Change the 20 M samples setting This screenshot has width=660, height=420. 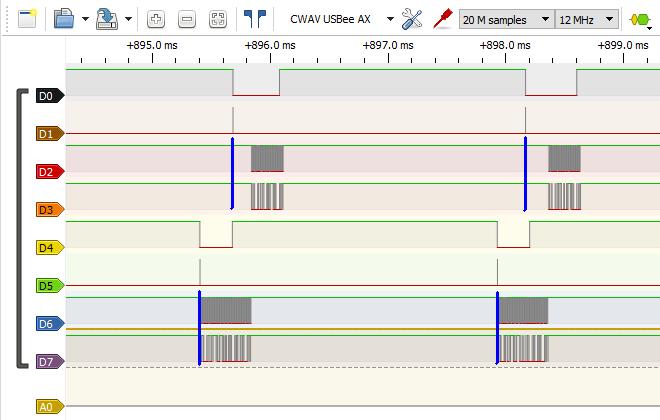coord(507,19)
